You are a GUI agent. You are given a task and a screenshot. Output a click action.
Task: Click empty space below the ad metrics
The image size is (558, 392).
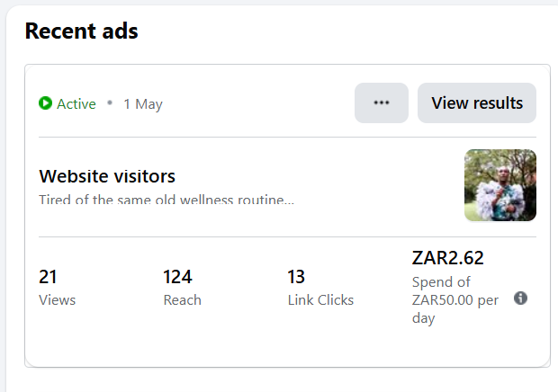[270, 346]
